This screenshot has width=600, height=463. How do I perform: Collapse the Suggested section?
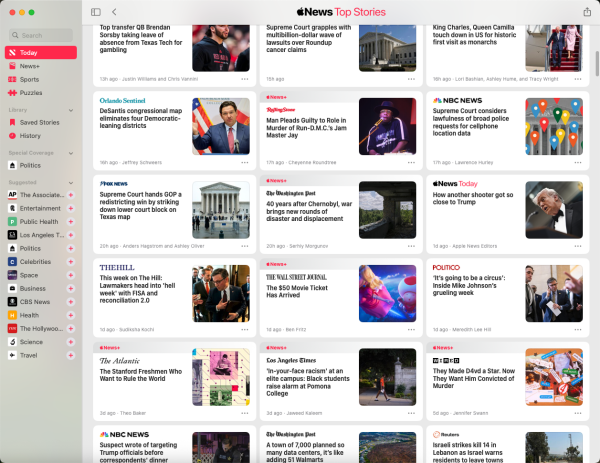tap(71, 183)
